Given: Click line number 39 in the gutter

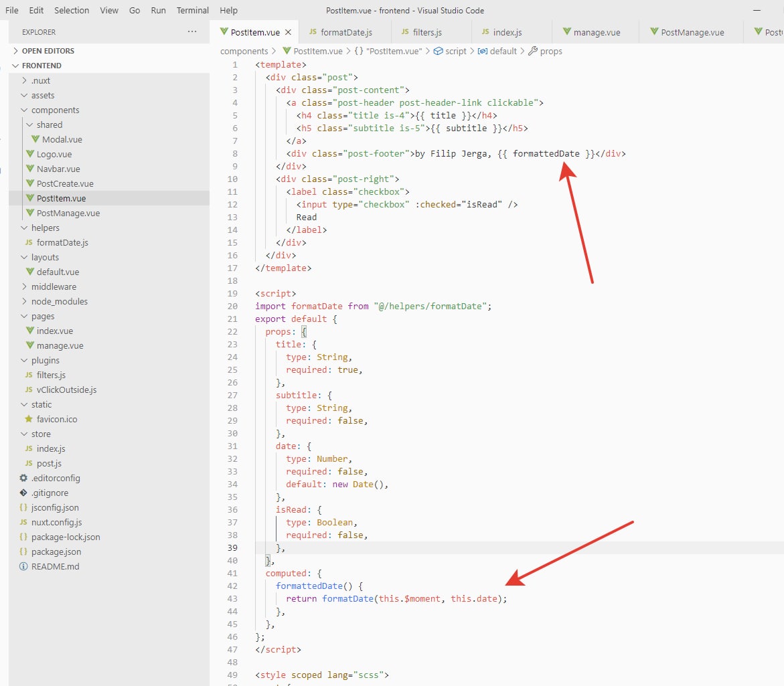Looking at the screenshot, I should [232, 547].
